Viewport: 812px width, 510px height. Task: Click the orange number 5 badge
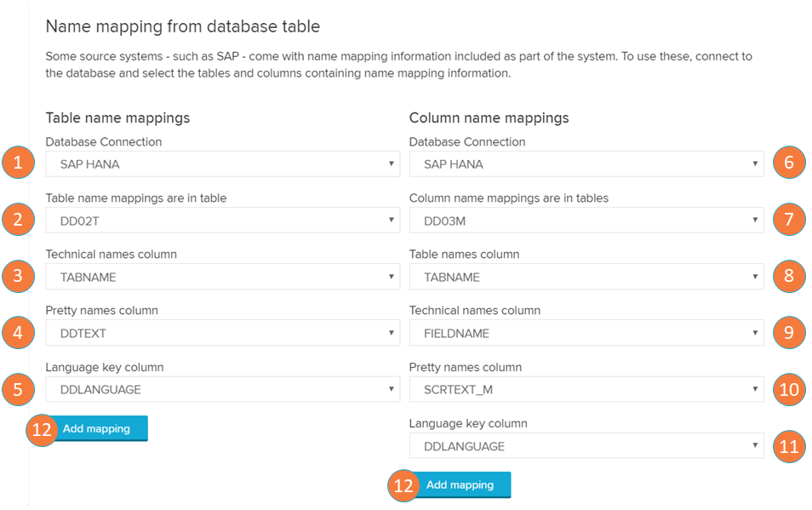pos(19,388)
